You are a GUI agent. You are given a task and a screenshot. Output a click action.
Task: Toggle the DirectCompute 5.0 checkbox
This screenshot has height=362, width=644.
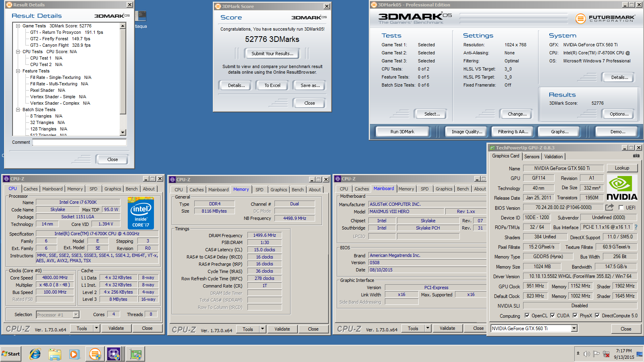tap(597, 316)
